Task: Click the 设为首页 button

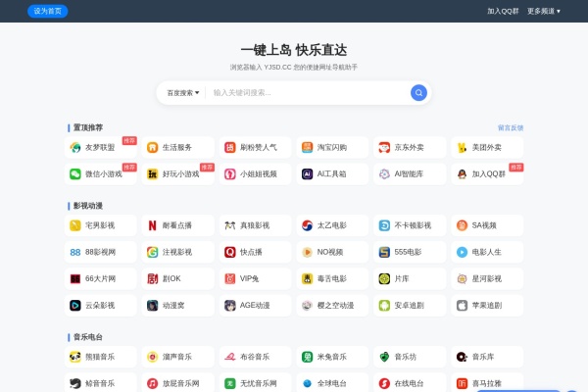Action: click(x=48, y=11)
